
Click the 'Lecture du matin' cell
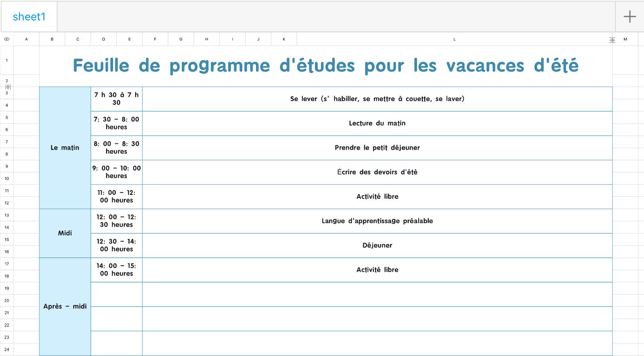(x=377, y=123)
